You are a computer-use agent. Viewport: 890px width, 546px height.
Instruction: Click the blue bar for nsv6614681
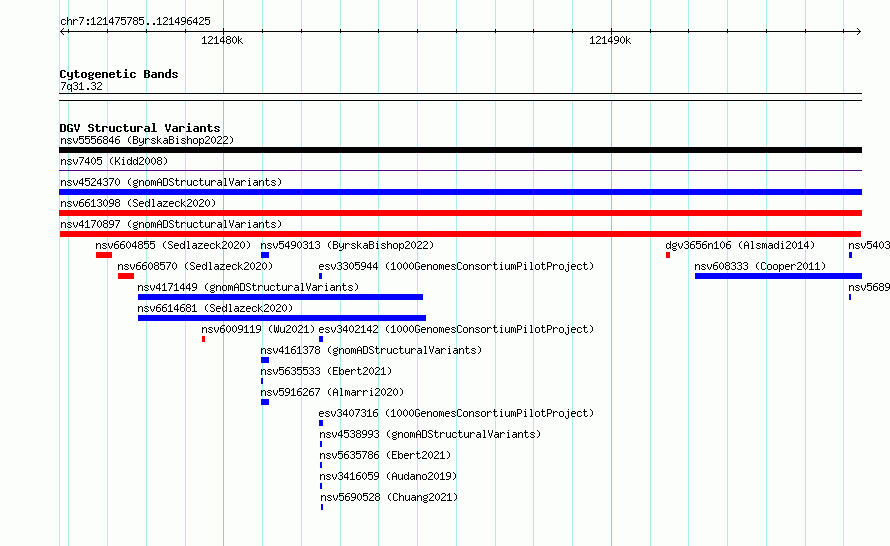(282, 318)
